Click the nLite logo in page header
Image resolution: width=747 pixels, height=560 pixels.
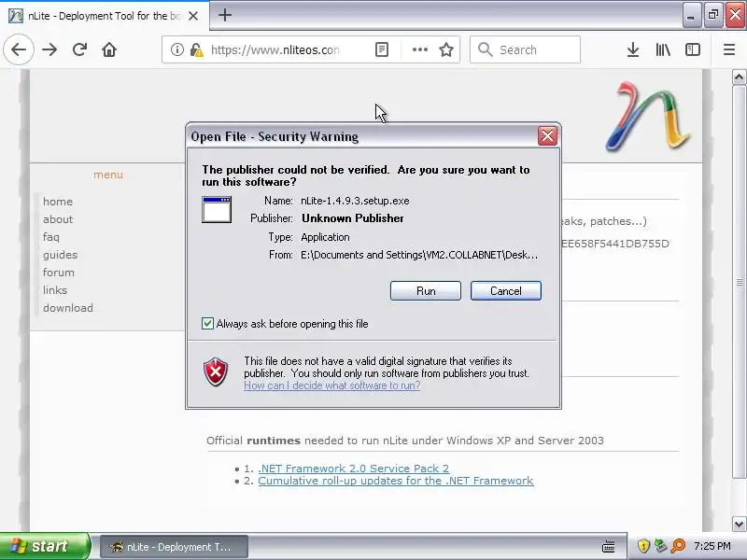pos(647,117)
